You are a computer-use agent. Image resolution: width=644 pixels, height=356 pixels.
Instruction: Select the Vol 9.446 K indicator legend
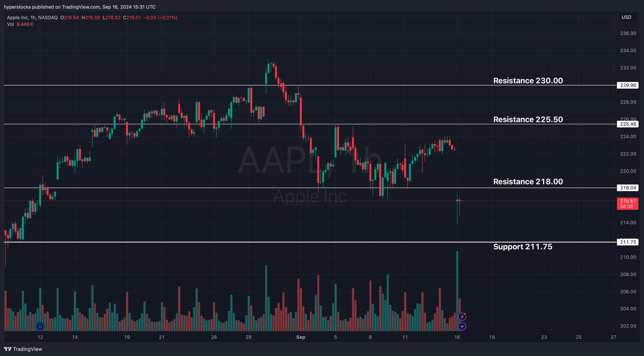tap(20, 24)
